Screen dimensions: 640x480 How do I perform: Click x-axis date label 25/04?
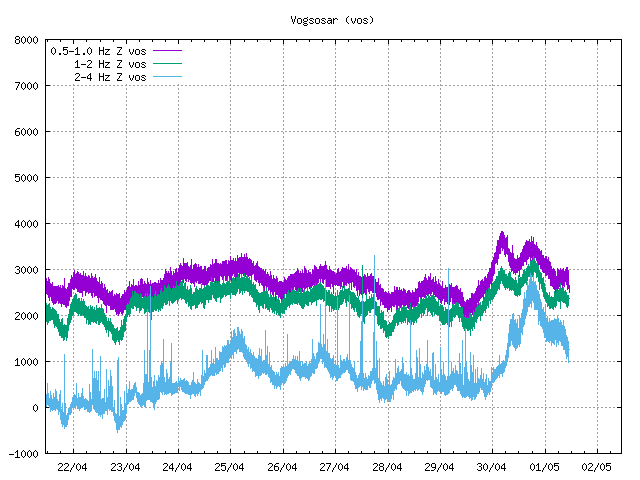point(230,467)
